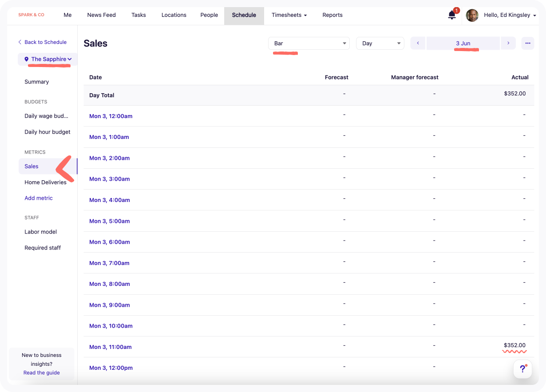Screen dimensions: 546x392
Task: Open the Mon 3, 12:00pm row
Action: (309, 368)
